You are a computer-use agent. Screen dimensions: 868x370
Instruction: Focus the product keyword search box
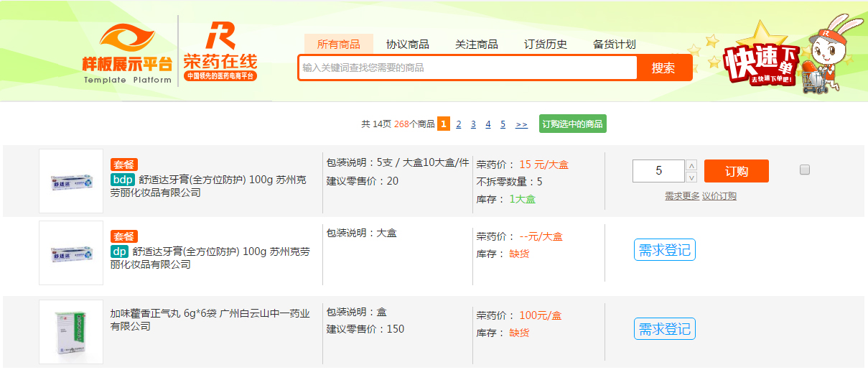[467, 68]
